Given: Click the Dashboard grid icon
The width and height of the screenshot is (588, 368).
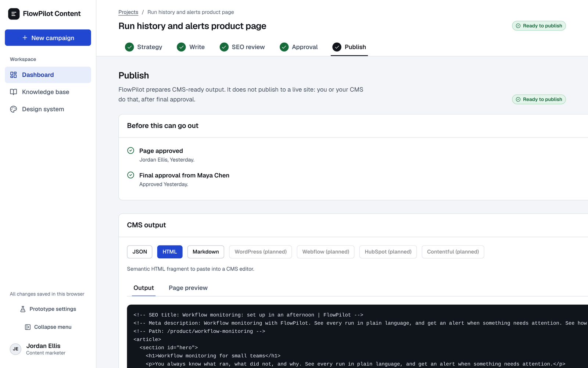Looking at the screenshot, I should pyautogui.click(x=14, y=75).
